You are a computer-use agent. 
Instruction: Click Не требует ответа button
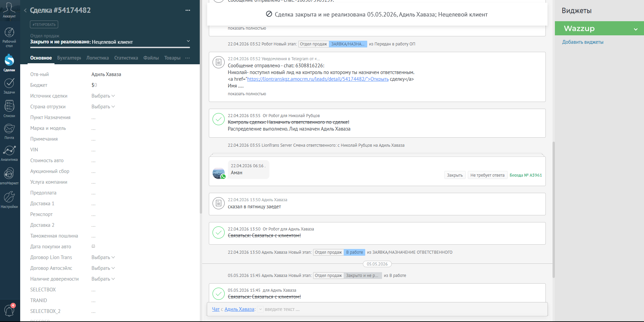[487, 175]
